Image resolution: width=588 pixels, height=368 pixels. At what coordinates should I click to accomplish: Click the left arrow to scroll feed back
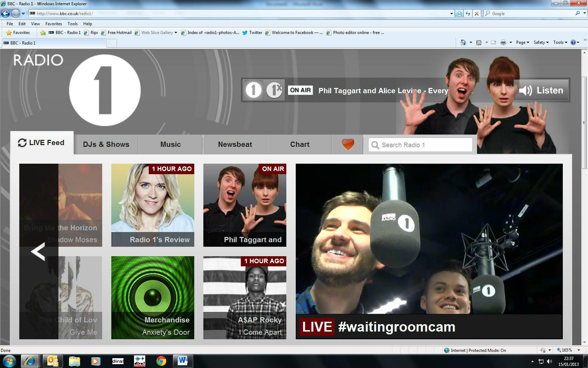click(38, 251)
